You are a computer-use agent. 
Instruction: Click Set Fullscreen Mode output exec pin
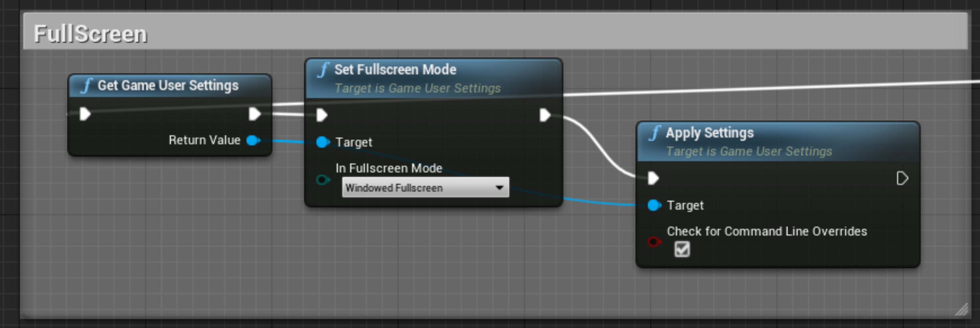tap(545, 115)
